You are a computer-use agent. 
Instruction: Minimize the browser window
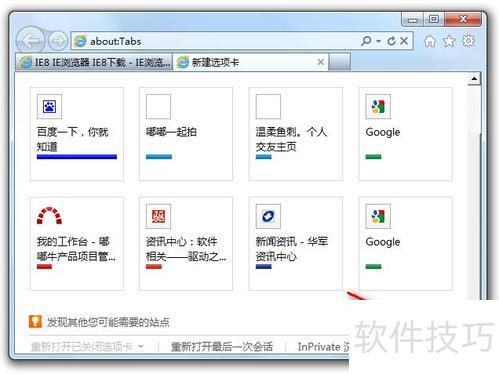[x=413, y=20]
